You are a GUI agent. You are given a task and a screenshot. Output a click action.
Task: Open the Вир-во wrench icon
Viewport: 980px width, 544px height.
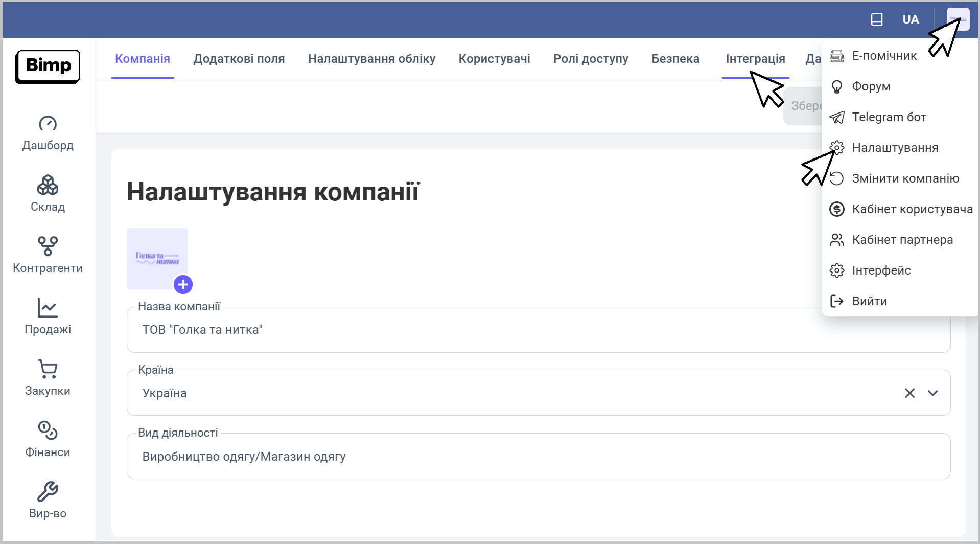(x=48, y=492)
